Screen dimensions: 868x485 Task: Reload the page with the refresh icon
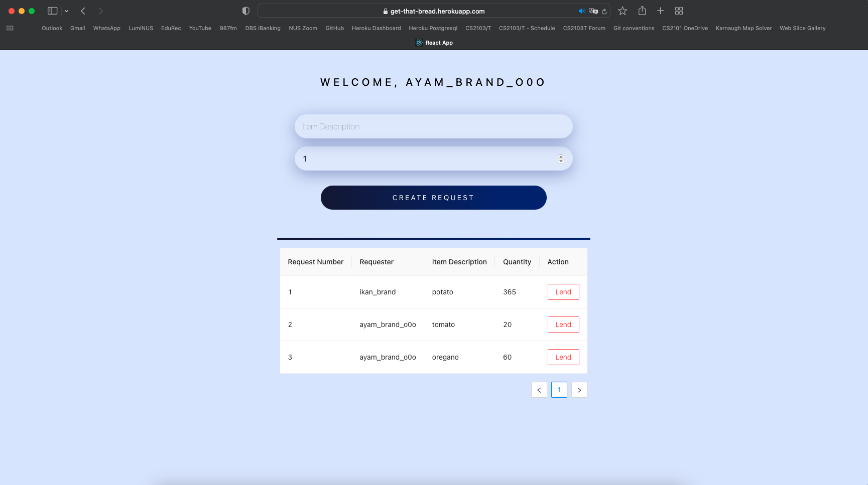point(604,11)
